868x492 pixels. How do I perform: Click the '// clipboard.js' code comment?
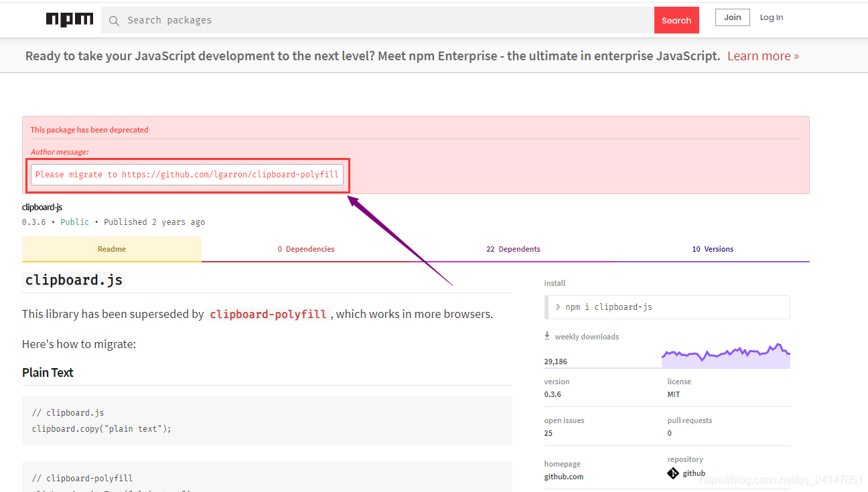(68, 413)
